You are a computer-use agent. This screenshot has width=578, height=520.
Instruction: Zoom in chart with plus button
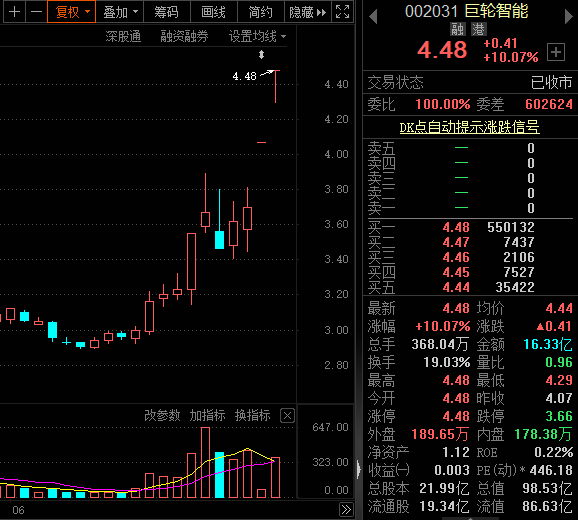pos(14,12)
